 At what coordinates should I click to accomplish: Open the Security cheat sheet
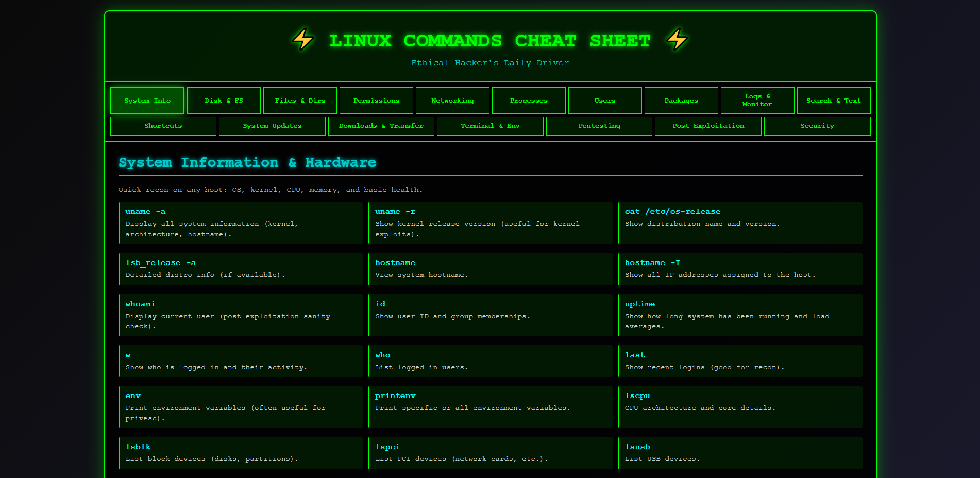coord(817,126)
